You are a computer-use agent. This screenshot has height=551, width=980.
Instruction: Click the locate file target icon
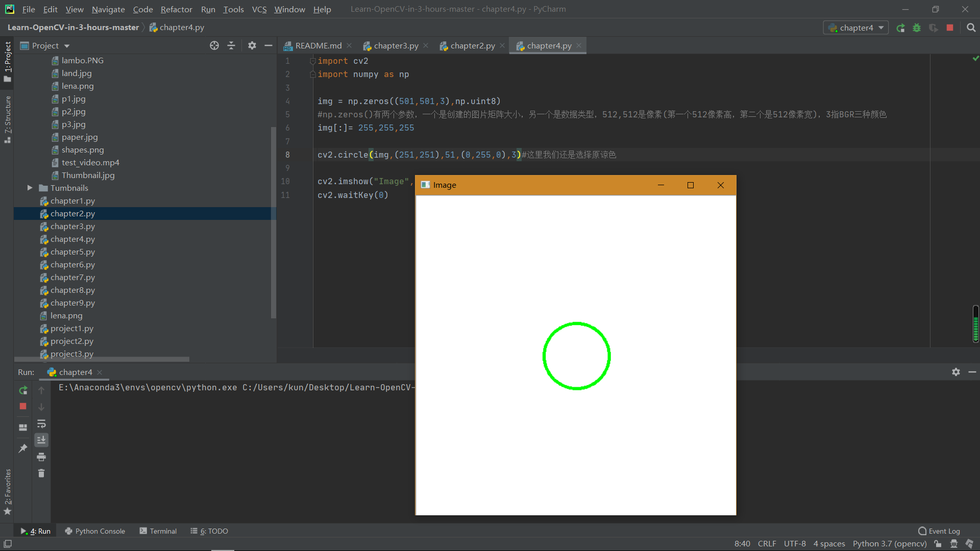pos(214,45)
